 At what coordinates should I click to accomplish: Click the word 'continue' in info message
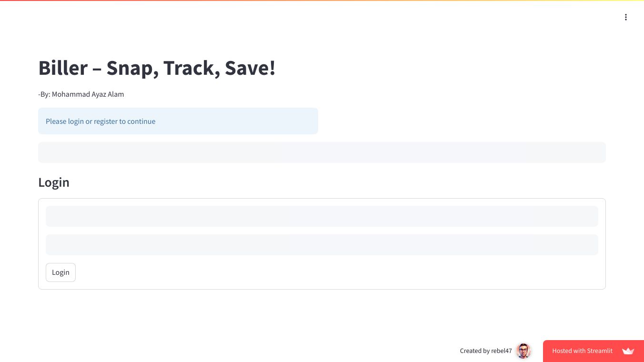(141, 121)
